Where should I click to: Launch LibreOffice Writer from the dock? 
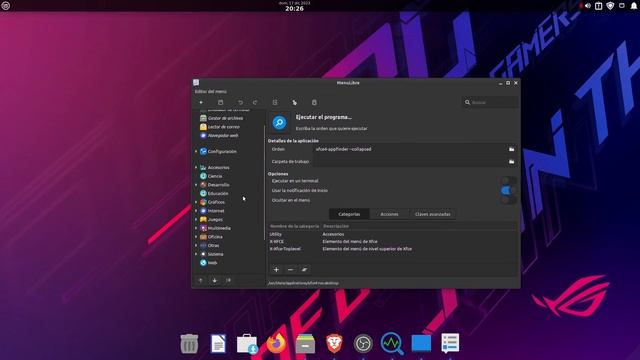(218, 343)
